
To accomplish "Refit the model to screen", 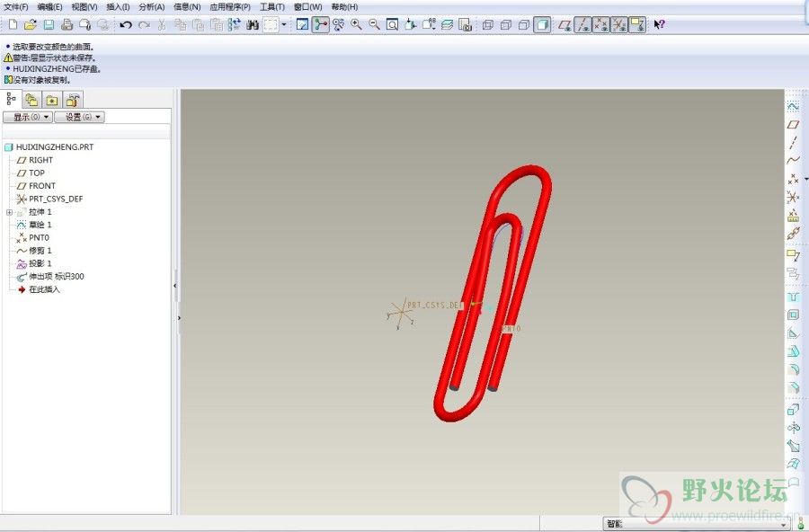I will click(392, 24).
